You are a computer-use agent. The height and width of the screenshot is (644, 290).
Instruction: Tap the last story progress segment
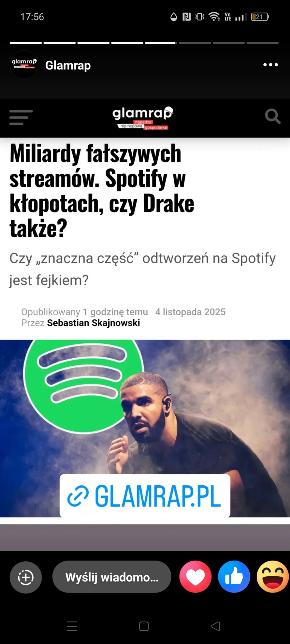[x=262, y=43]
